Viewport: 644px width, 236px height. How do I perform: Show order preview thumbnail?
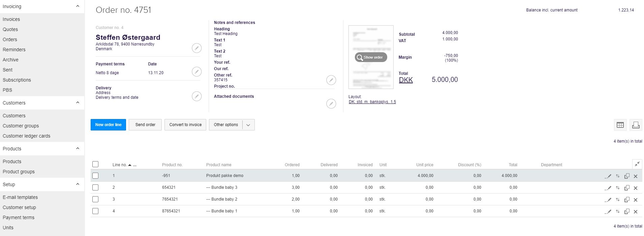tap(371, 57)
